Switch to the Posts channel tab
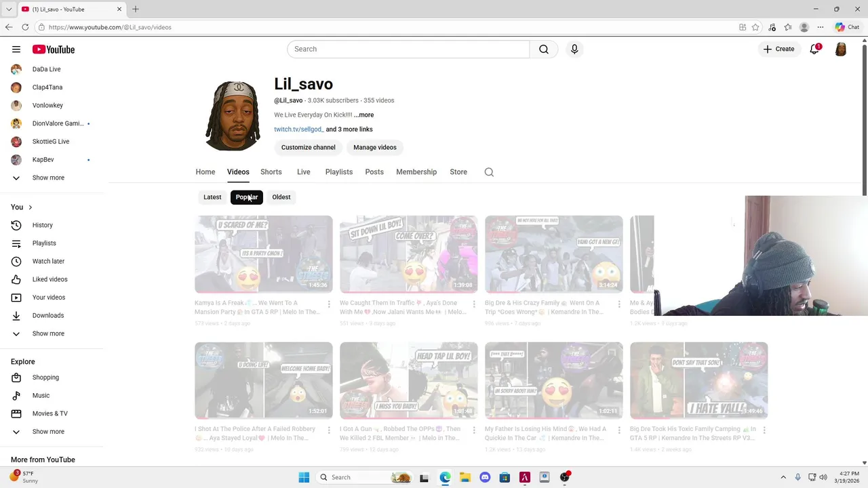 click(374, 172)
